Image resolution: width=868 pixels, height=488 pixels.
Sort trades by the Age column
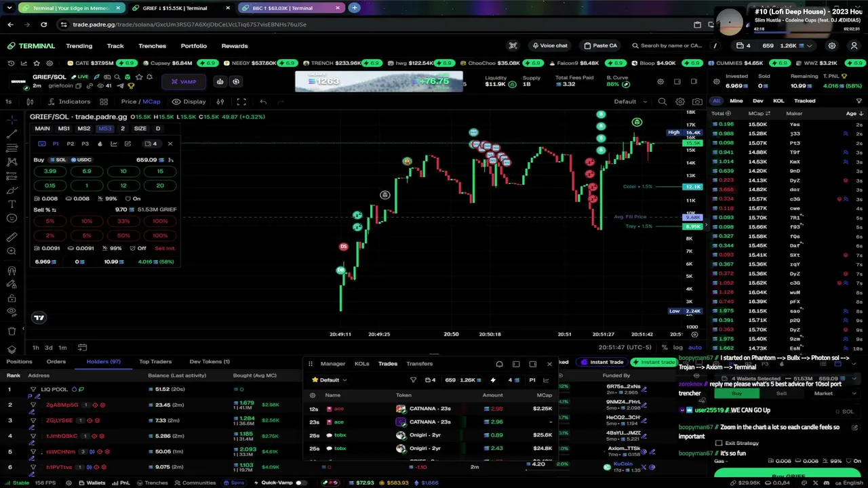click(x=853, y=113)
